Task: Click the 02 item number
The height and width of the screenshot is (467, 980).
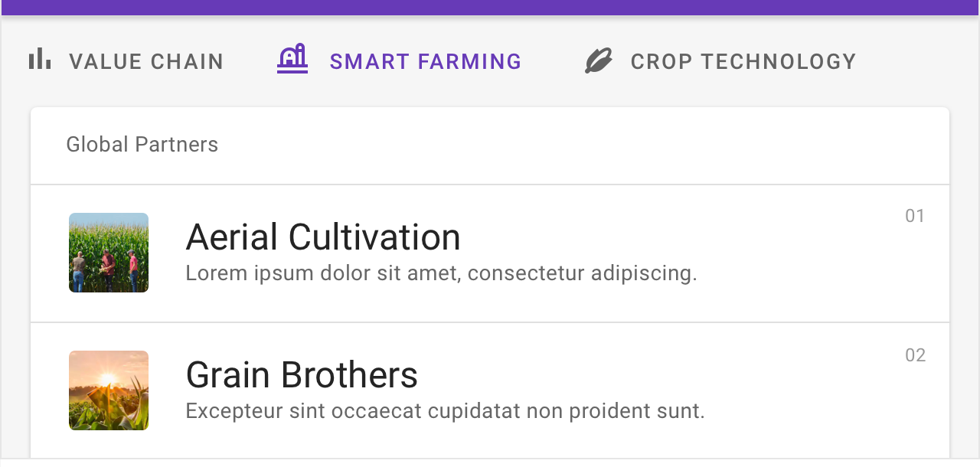Action: point(915,355)
